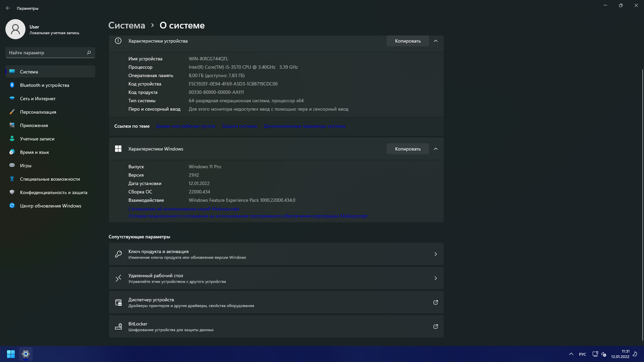This screenshot has width=644, height=362.
Task: Click the Windows logo beside Характеристики Windows
Action: click(118, 149)
